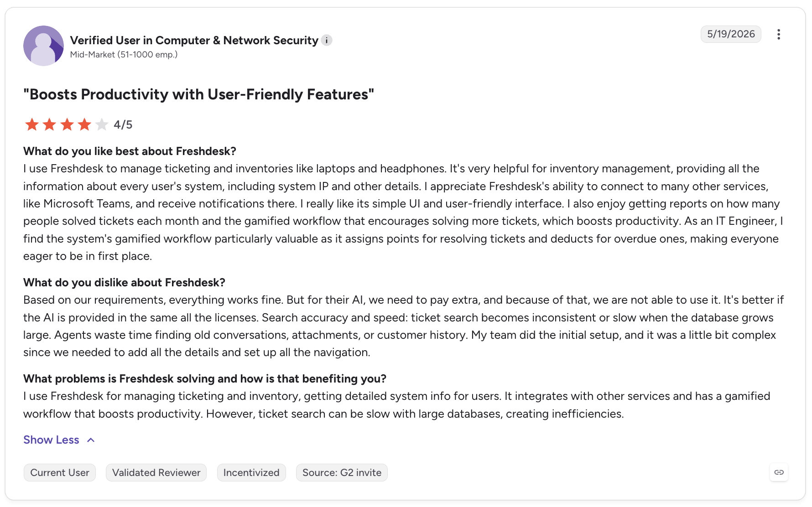The height and width of the screenshot is (507, 812).
Task: Select the Current User tag
Action: click(x=60, y=472)
